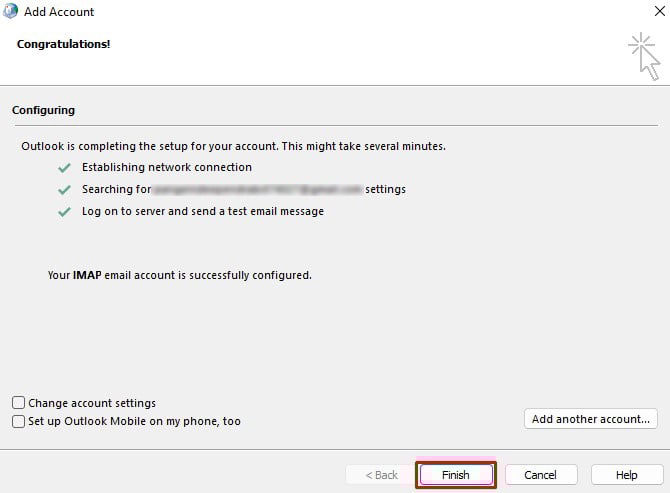Open Help for Add Account
This screenshot has width=670, height=493.
(626, 475)
